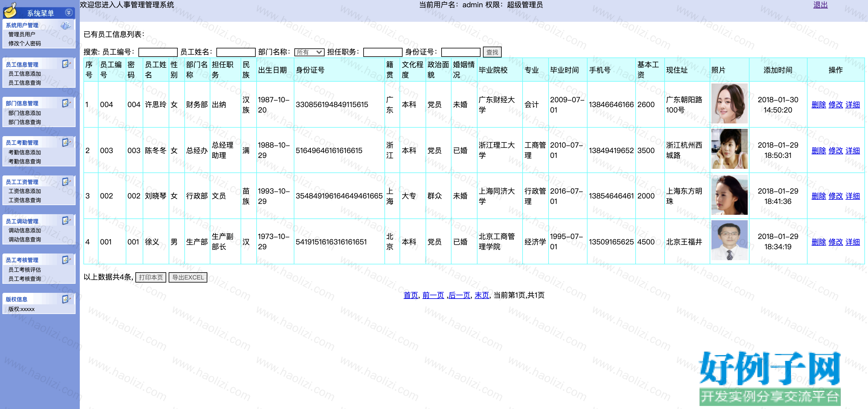Viewport: 868px width, 409px height.
Task: Click the 员工考核管理 section icon
Action: [x=66, y=260]
